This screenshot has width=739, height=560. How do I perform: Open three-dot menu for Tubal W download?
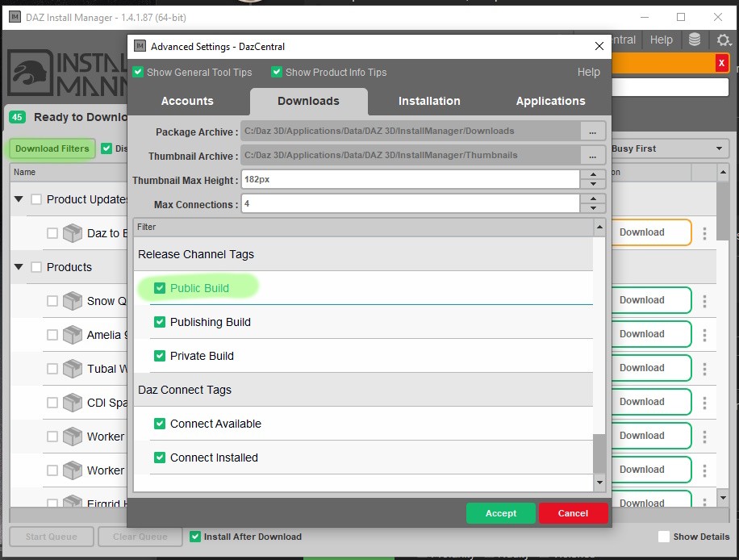point(704,369)
